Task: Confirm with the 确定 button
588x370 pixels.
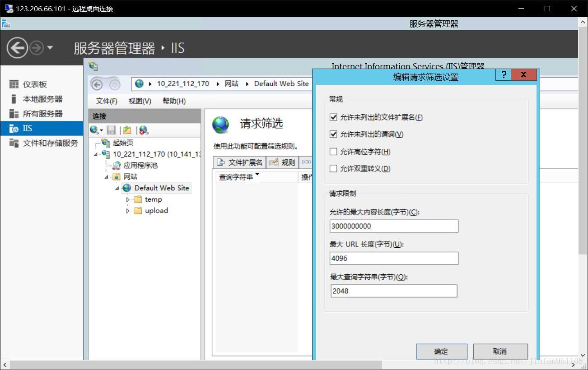Action: pyautogui.click(x=441, y=351)
